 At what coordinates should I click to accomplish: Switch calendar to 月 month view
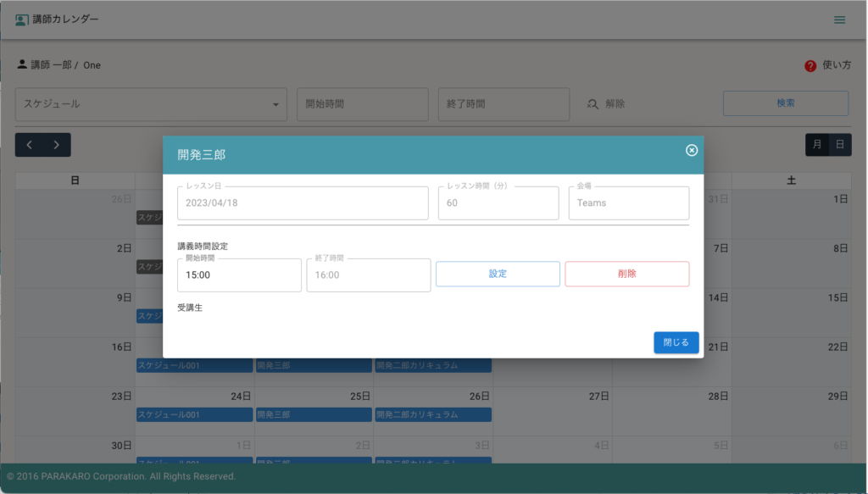pyautogui.click(x=817, y=145)
